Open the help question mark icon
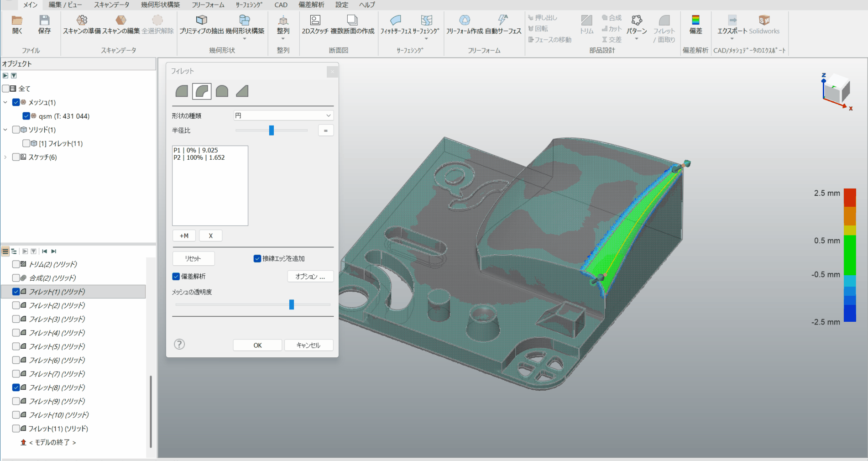This screenshot has height=461, width=868. (179, 344)
